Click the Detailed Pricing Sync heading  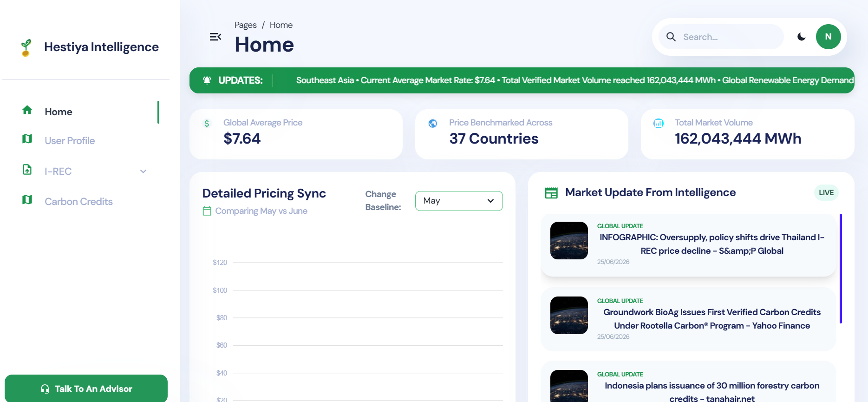(264, 193)
